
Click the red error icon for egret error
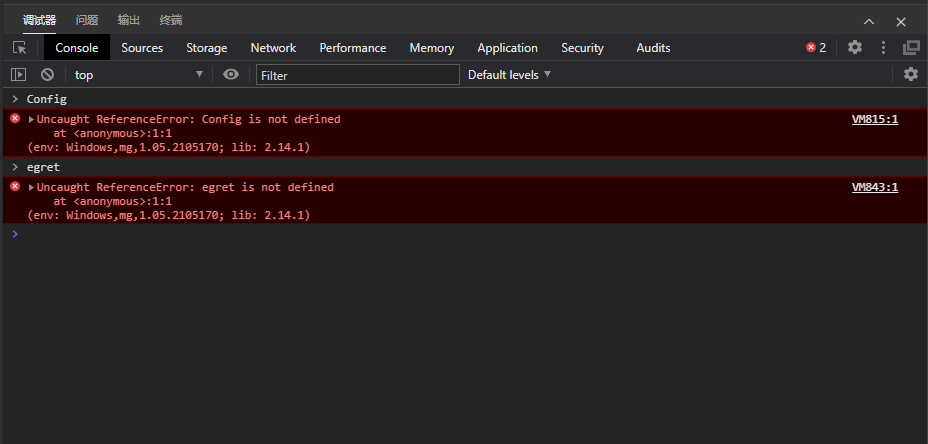click(x=15, y=186)
